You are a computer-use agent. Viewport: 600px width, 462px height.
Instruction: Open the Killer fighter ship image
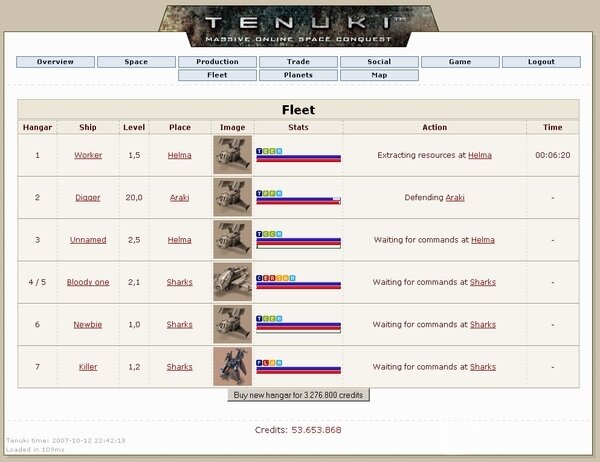233,367
